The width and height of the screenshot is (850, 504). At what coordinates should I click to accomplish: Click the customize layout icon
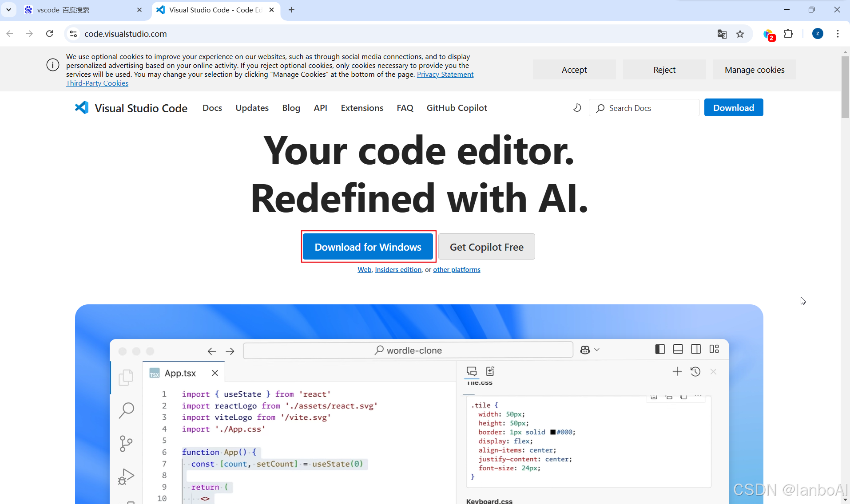[714, 349]
